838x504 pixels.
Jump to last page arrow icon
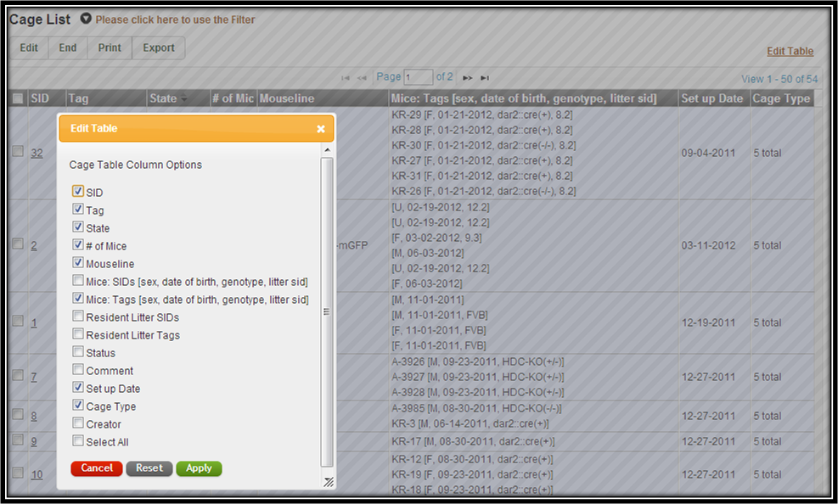[485, 77]
